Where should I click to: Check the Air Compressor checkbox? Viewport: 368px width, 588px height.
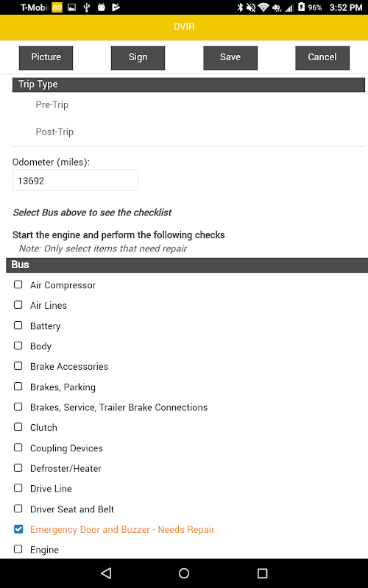point(18,284)
